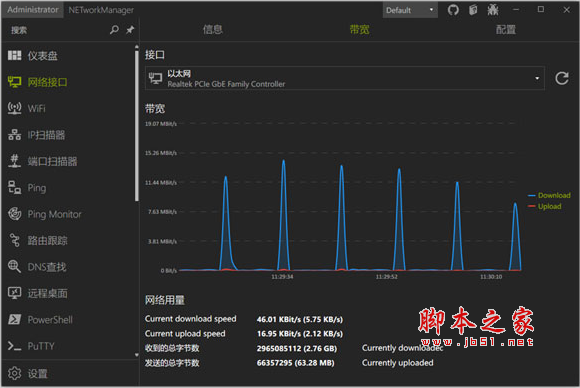Click the Current upload speed label
Viewport: 580px width, 388px height.
click(185, 334)
